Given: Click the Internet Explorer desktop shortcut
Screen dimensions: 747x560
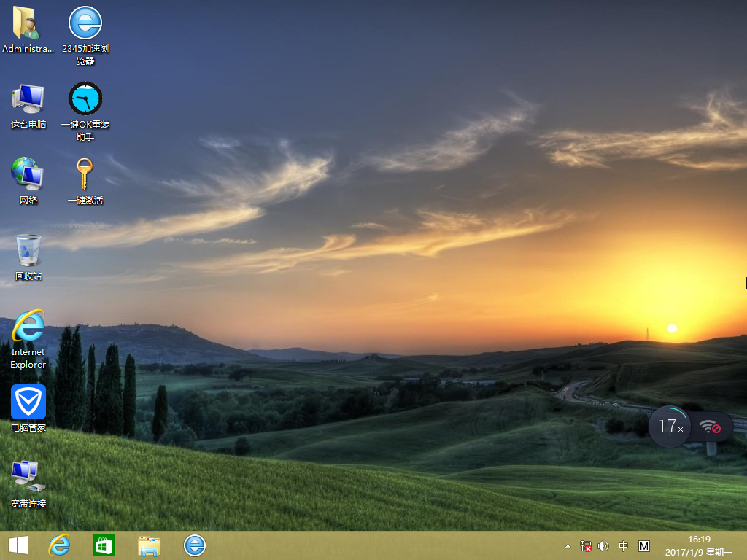Looking at the screenshot, I should [x=28, y=328].
